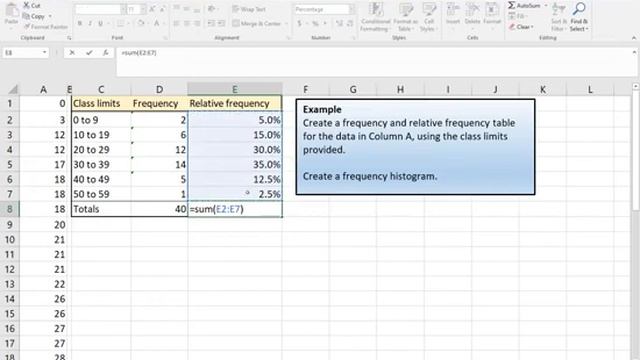Image resolution: width=640 pixels, height=360 pixels.
Task: Click Increase Decimal icon
Action: pyautogui.click(x=339, y=24)
